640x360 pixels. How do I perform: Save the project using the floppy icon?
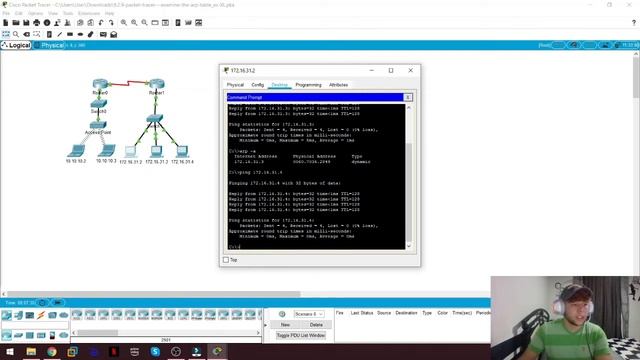(x=26, y=23)
